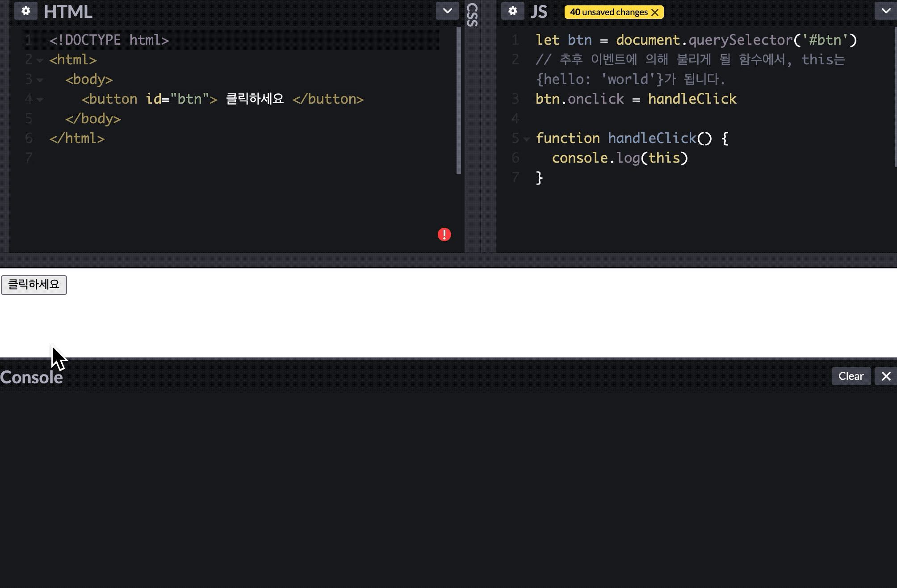
Task: Click the 40 unsaved changes label
Action: point(608,13)
